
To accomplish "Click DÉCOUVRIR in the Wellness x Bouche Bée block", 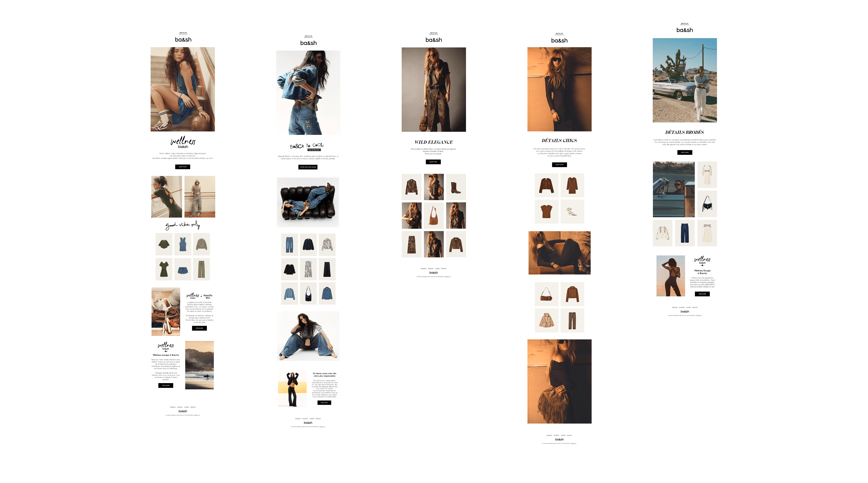I will 199,328.
